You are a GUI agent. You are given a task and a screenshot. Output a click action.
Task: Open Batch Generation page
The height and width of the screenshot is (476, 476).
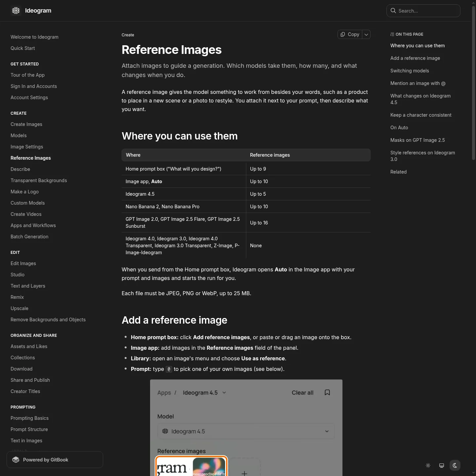[29, 237]
